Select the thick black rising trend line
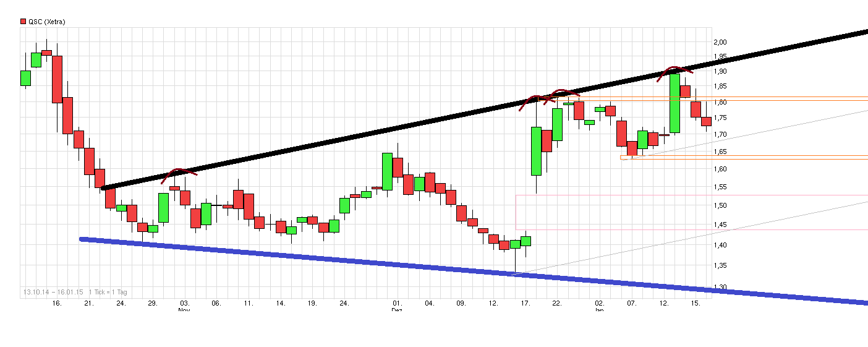This screenshot has width=868, height=347. (484, 111)
